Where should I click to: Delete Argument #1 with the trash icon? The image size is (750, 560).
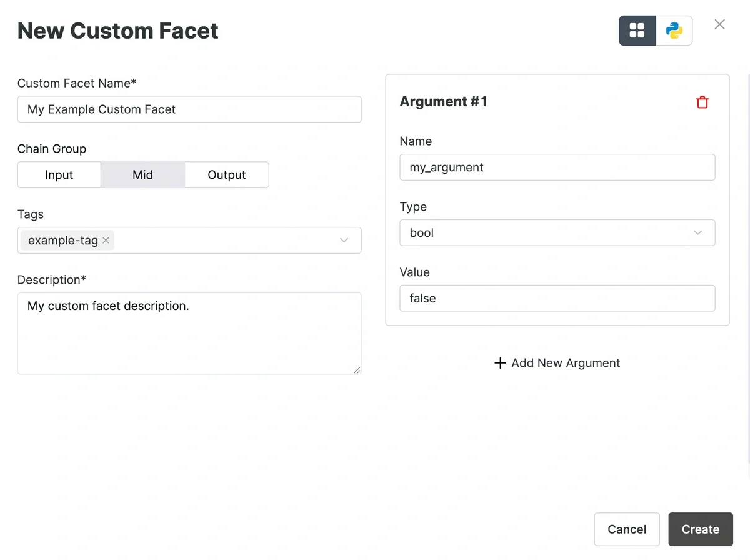[x=702, y=102]
